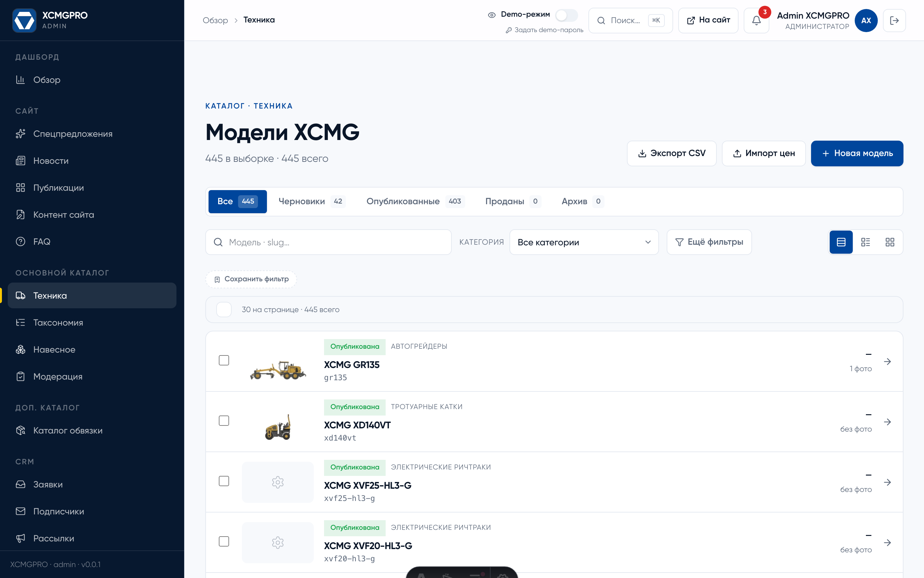Click the Обзор breadcrumb link

(x=215, y=20)
